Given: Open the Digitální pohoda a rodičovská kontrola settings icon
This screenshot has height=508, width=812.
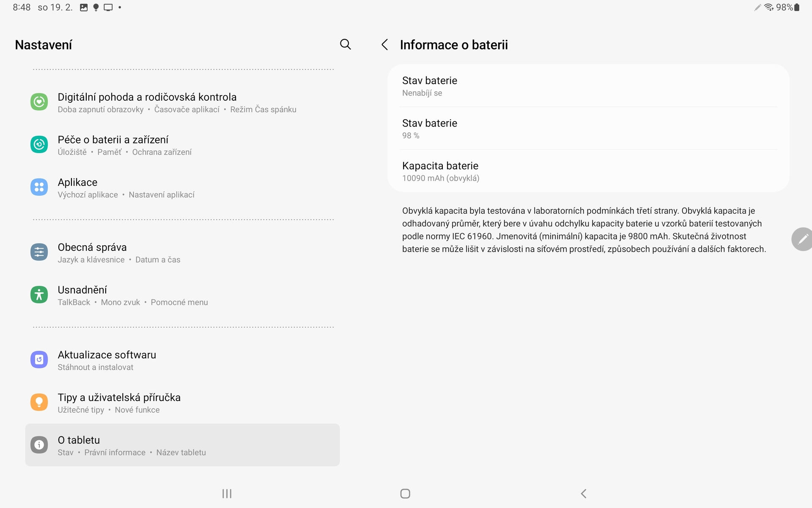Looking at the screenshot, I should click(x=39, y=102).
